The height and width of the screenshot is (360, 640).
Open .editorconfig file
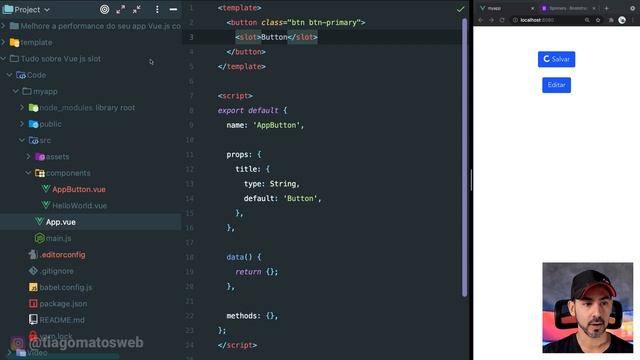[x=62, y=255]
